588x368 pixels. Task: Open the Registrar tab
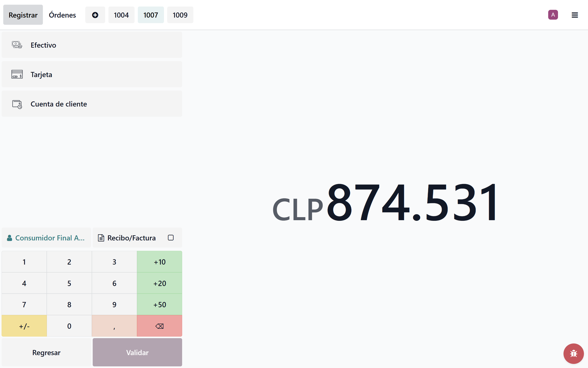pyautogui.click(x=23, y=15)
